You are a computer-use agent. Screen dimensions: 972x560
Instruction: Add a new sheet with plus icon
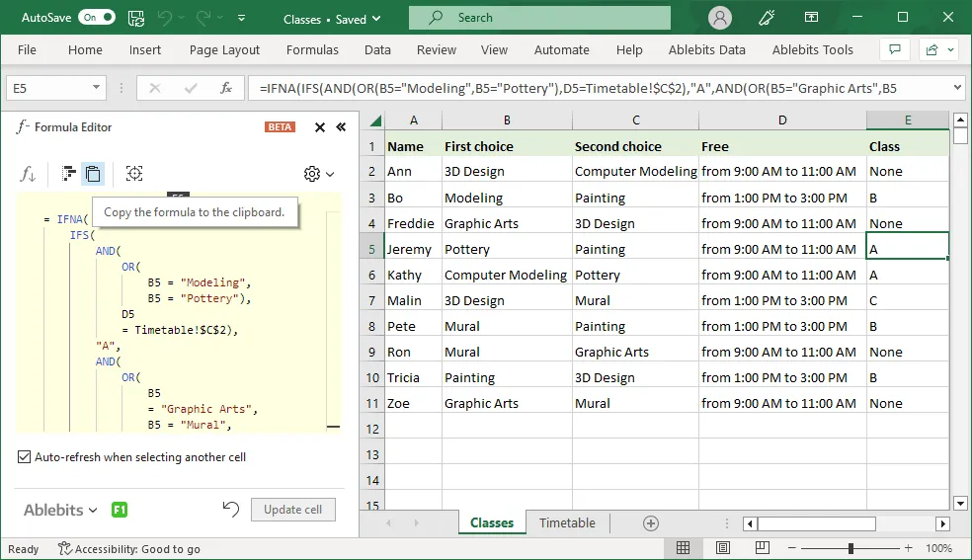pyautogui.click(x=650, y=523)
